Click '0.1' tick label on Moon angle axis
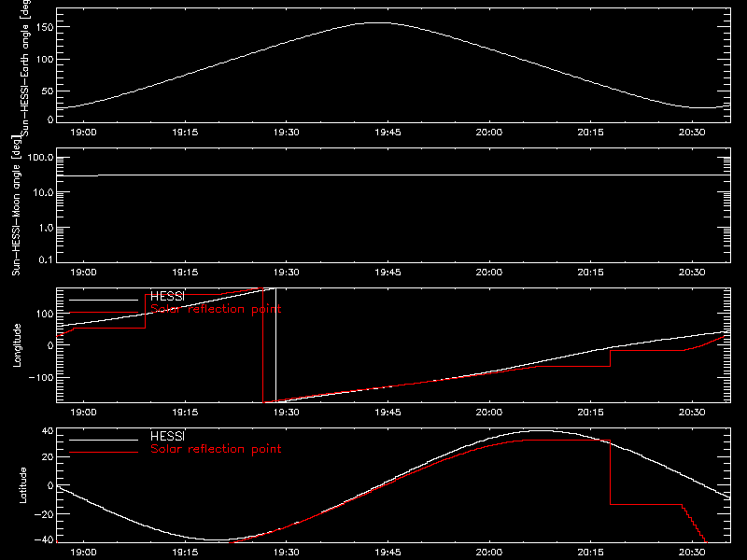The height and width of the screenshot is (560, 747). [x=46, y=260]
